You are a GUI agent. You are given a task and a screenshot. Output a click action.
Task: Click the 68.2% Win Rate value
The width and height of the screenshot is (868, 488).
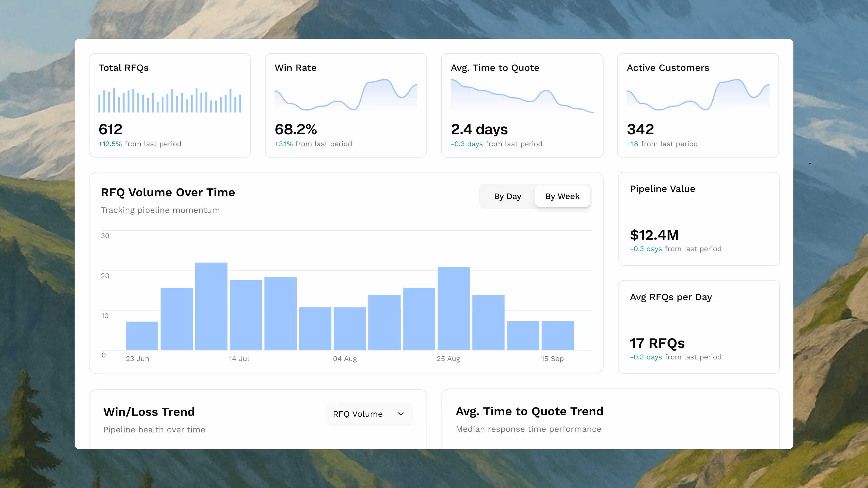[296, 129]
